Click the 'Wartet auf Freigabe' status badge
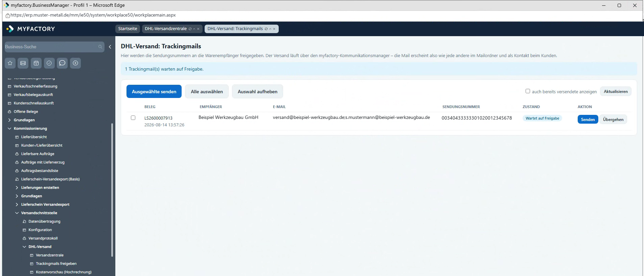The image size is (644, 276). click(x=542, y=118)
